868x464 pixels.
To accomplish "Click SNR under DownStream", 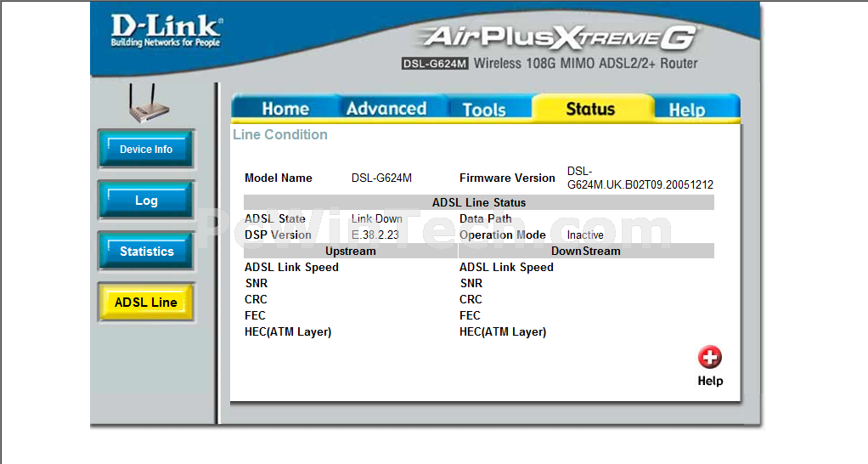I will point(471,283).
